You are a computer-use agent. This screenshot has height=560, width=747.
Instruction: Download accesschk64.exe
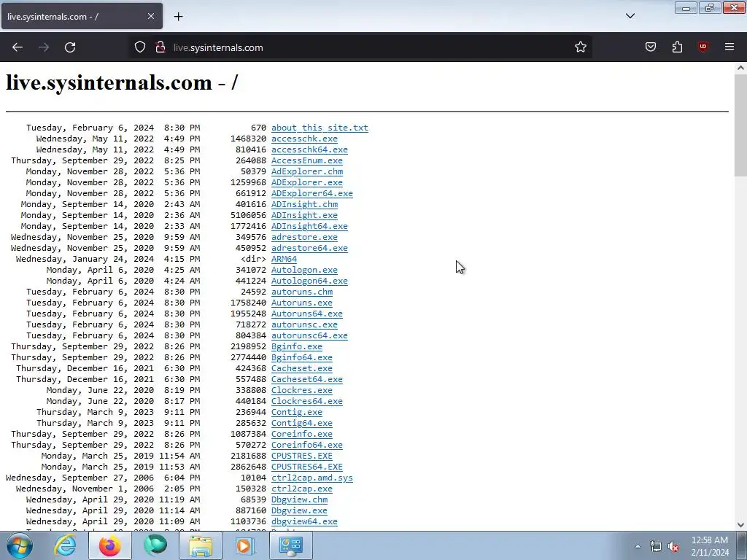[309, 149]
